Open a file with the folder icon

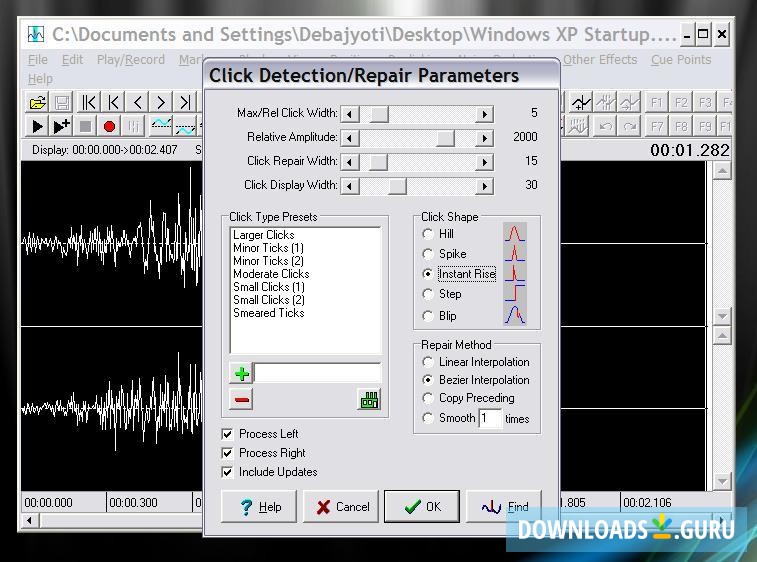click(x=38, y=102)
